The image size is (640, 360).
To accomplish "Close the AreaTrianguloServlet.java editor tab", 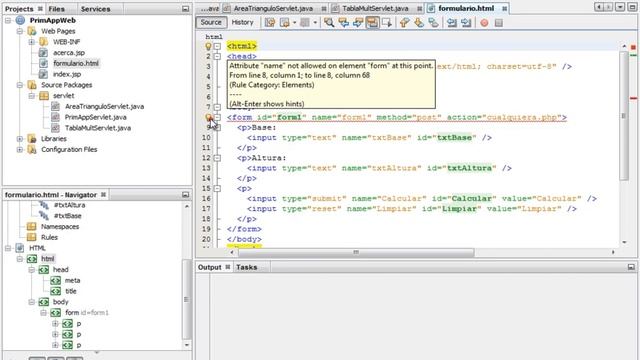I will 324,8.
